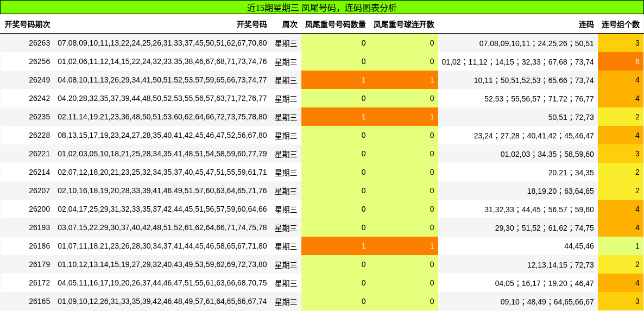Click the 开奖号码 column header
The height and width of the screenshot is (311, 644).
click(x=251, y=24)
